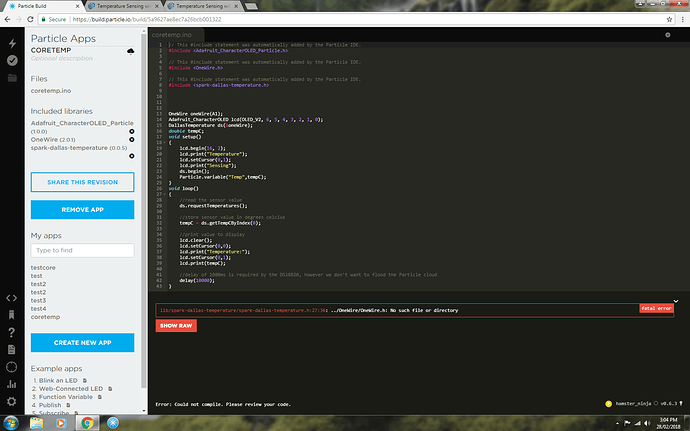Open the Code panel with the angle-brackets icon
The height and width of the screenshot is (431, 690).
coord(11,298)
